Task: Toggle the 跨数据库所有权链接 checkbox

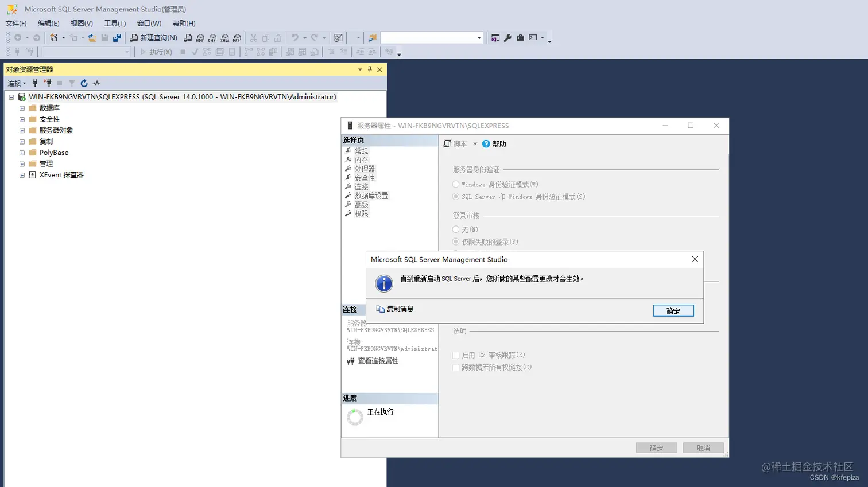Action: click(x=456, y=367)
